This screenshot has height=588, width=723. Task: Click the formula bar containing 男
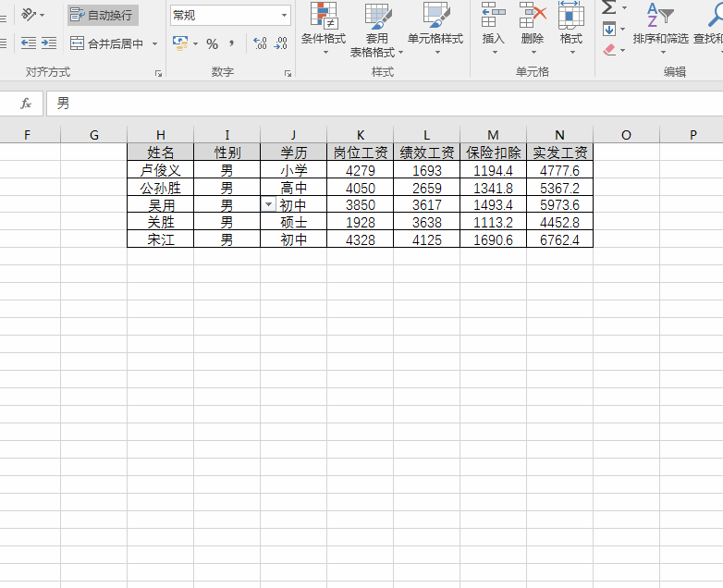tap(385, 104)
